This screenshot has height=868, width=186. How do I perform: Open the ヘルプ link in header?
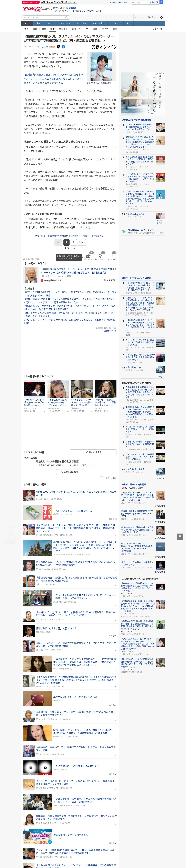pos(127,2)
